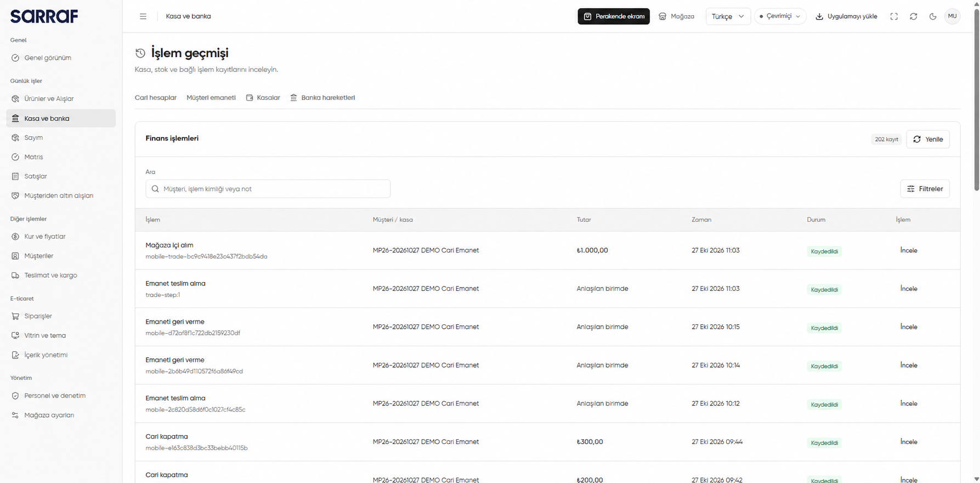
Task: Expand the Çevrimiçi status dropdown
Action: click(780, 16)
